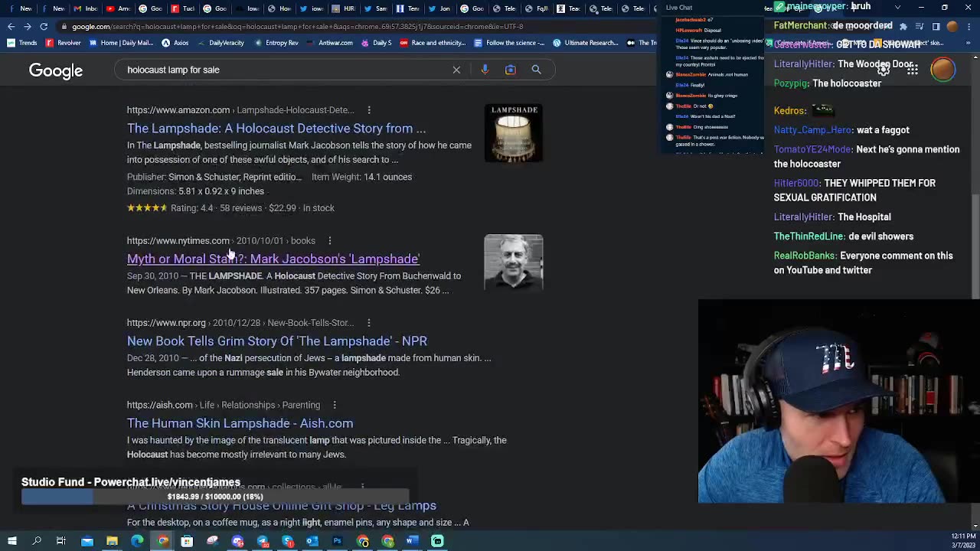The image size is (980, 551).
Task: Open options menu for the aish.com result
Action: pyautogui.click(x=335, y=405)
